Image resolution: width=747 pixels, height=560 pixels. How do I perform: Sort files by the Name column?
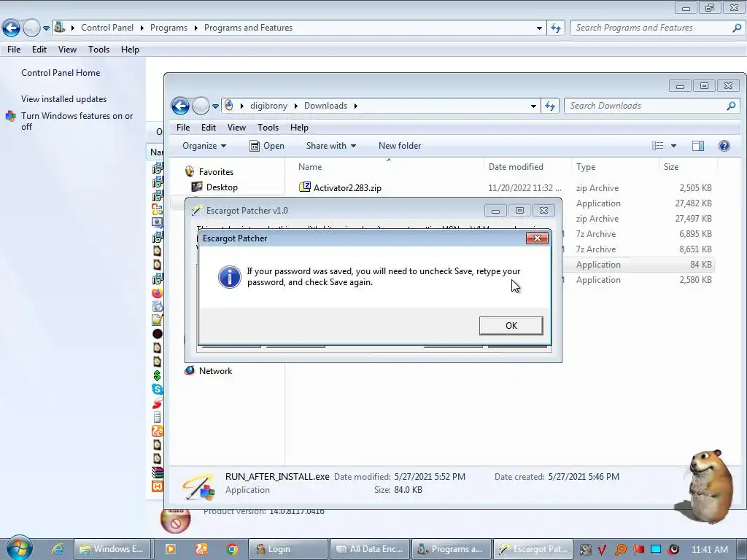coord(388,167)
